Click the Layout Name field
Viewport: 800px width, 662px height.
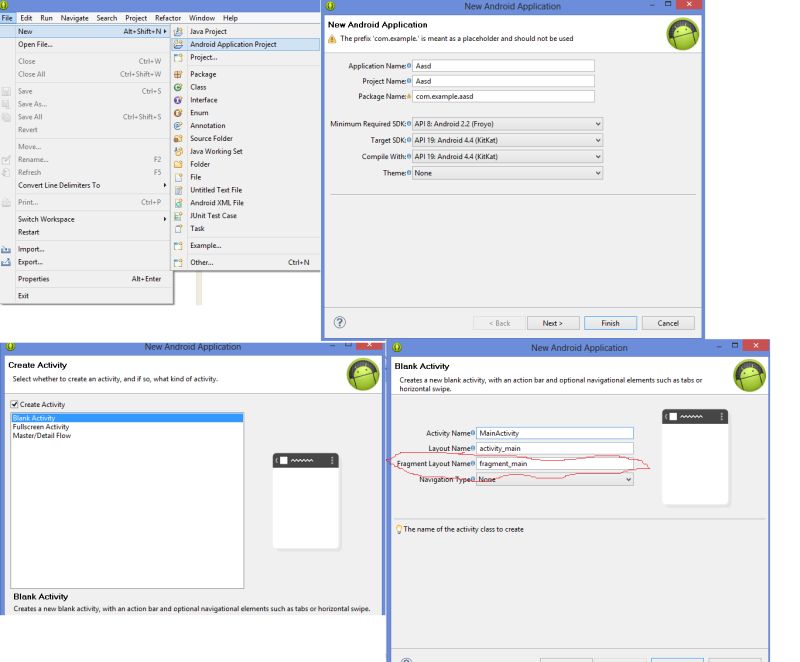pos(555,448)
